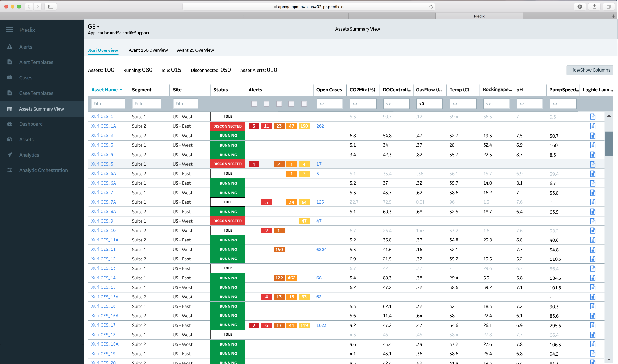Open the Xuri CES_5 asset link
Image resolution: width=618 pixels, height=364 pixels.
click(102, 164)
